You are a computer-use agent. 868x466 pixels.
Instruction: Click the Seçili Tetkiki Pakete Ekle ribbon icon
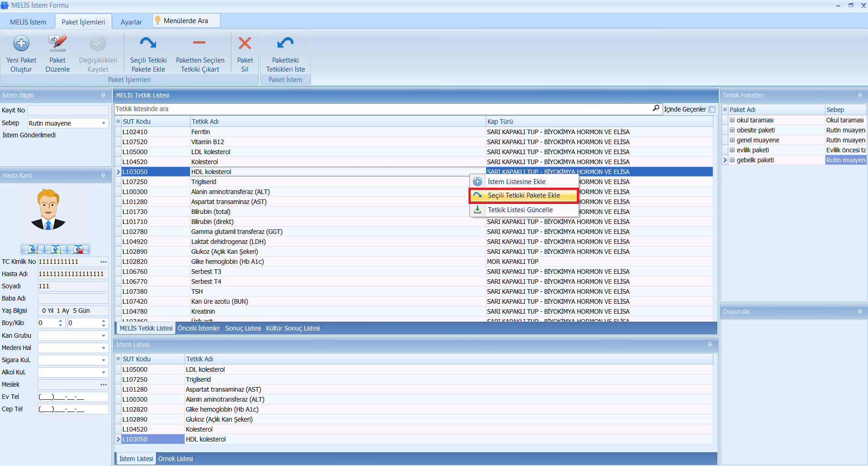pyautogui.click(x=148, y=43)
